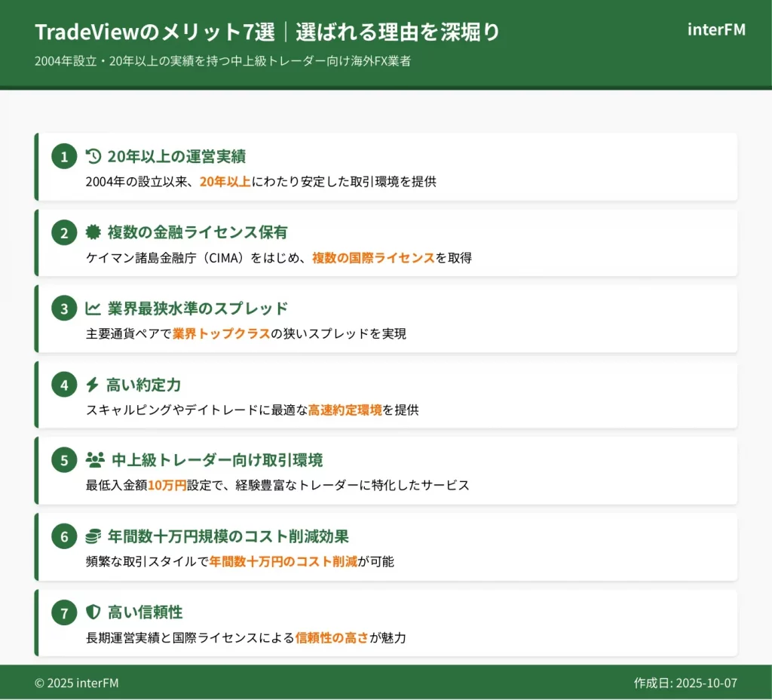Click the 高い信頼性 card heading
This screenshot has width=772, height=700.
point(145,612)
